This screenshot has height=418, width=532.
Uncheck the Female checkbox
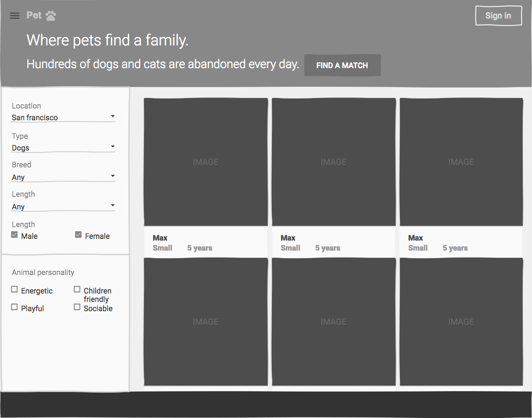[x=78, y=235]
